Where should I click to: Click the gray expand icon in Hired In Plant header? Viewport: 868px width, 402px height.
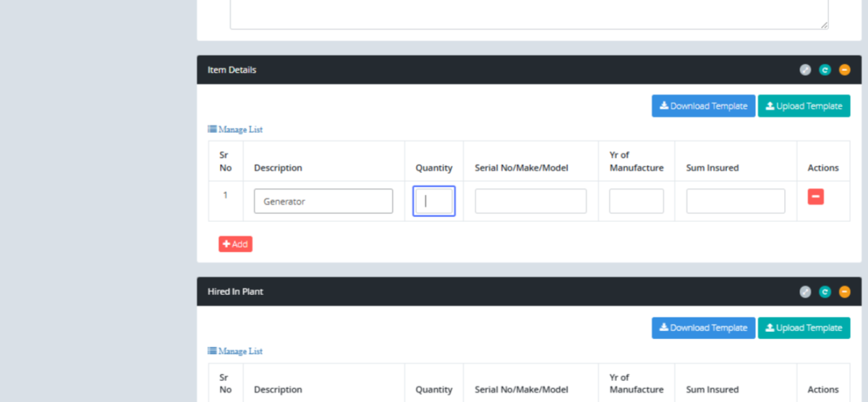805,292
